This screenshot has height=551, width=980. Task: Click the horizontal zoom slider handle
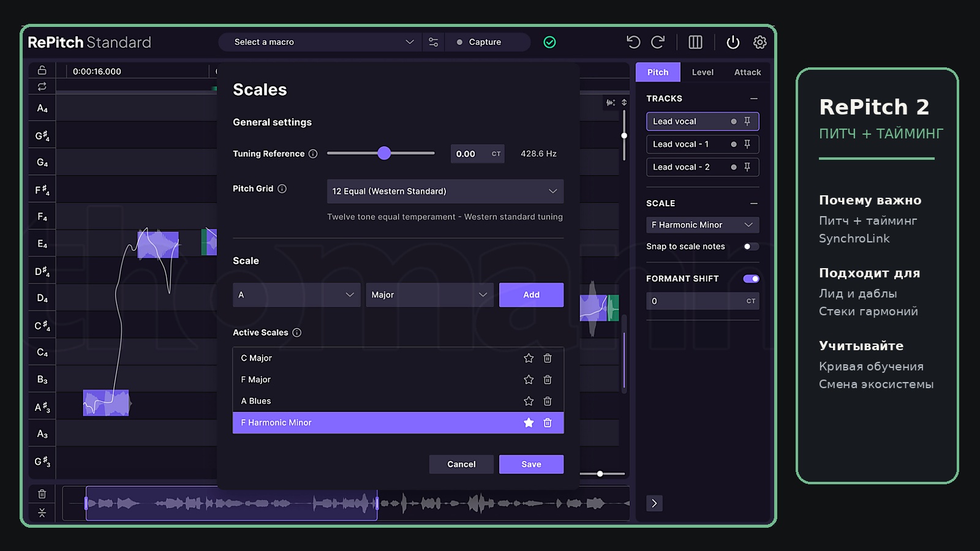tap(600, 474)
